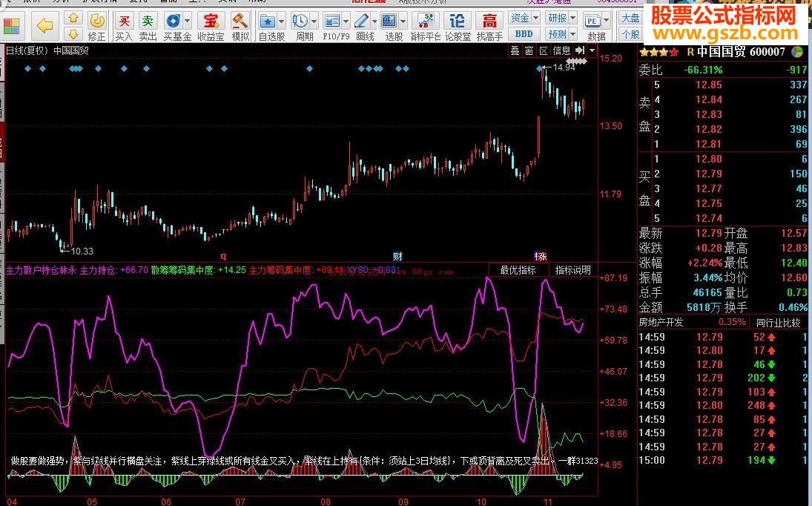
Task: Click the 财 financial marker on timeline
Action: click(x=397, y=256)
